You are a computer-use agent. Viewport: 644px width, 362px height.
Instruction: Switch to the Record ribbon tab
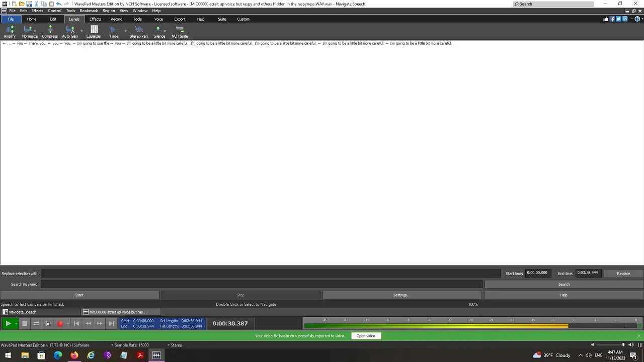pos(116,19)
